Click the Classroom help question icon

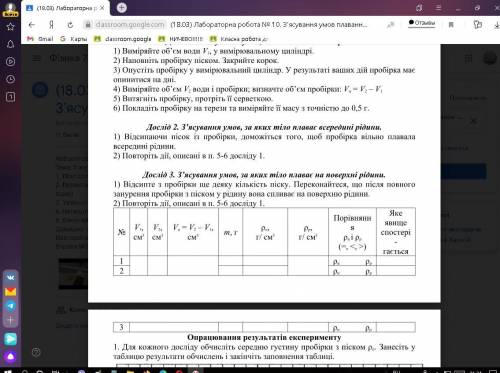36,352
